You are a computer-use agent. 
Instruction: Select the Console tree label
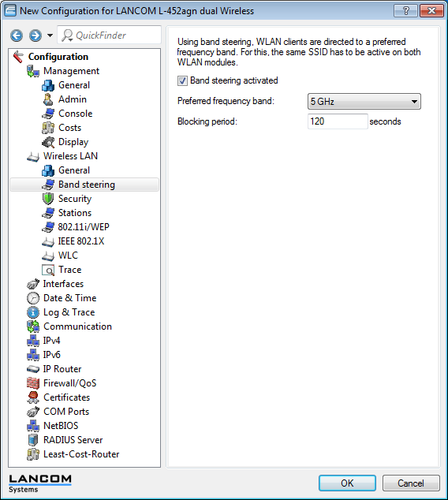(x=76, y=114)
